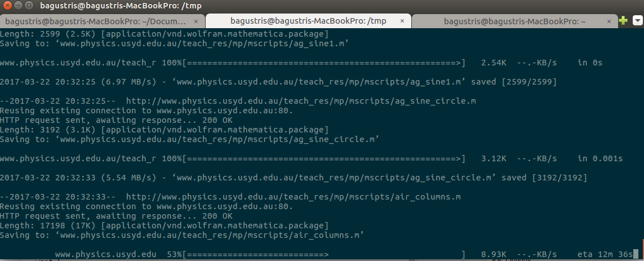Switch to the ~/Docum... terminal tab
This screenshot has width=644, height=261.
click(x=95, y=21)
